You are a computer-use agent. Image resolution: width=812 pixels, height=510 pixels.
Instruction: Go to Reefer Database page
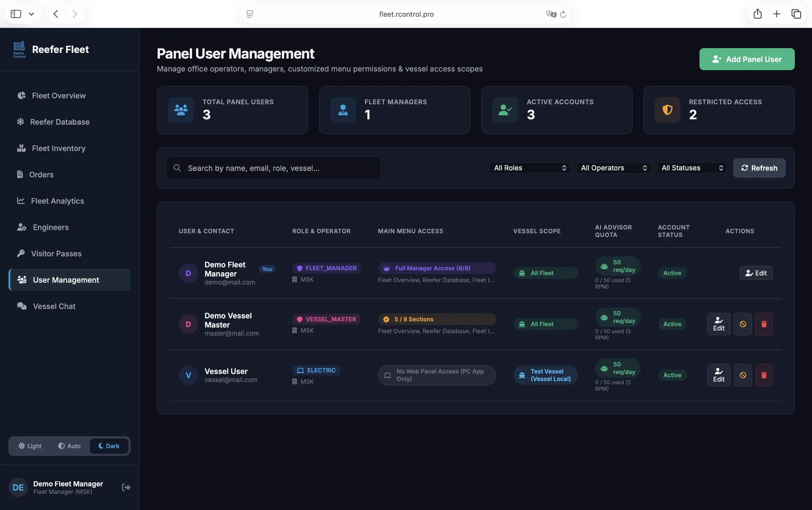(x=70, y=122)
